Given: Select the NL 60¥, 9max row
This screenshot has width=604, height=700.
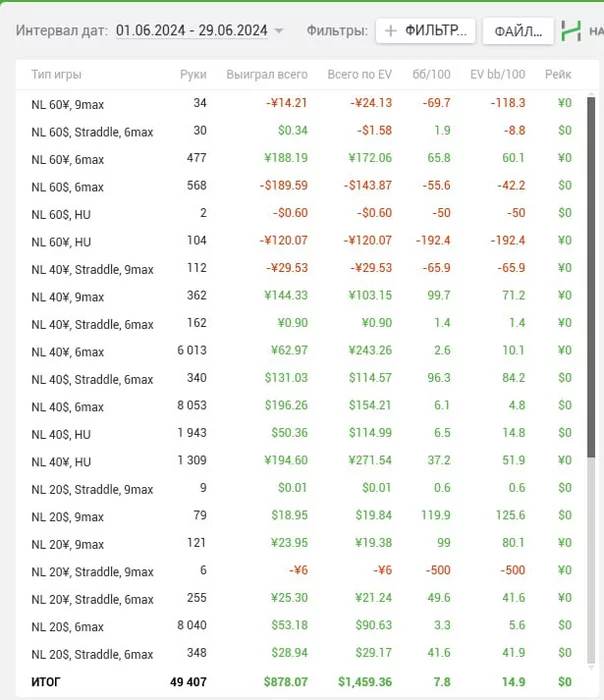Looking at the screenshot, I should (301, 104).
